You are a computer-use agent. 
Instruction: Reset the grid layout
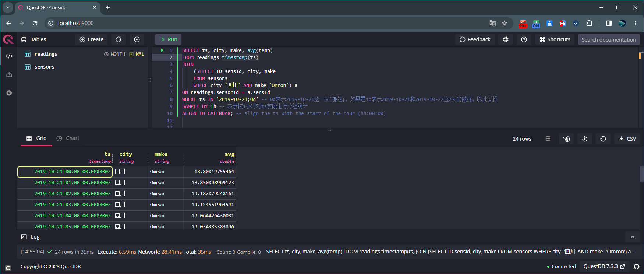585,139
